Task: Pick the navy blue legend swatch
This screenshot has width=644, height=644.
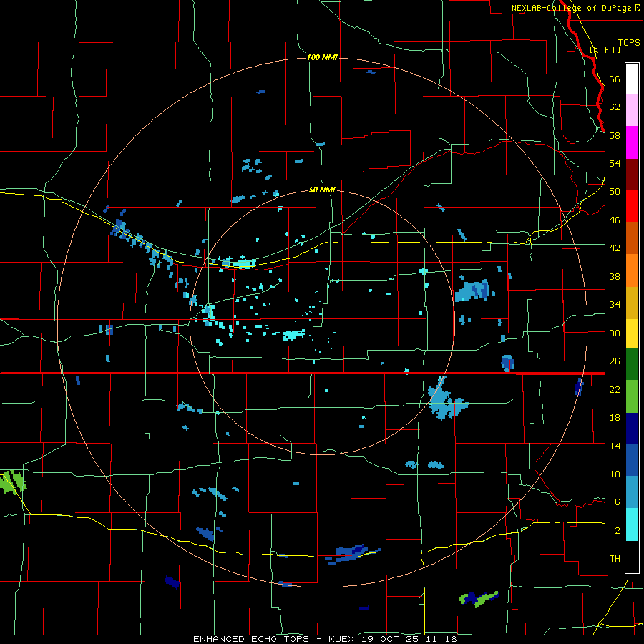Action: [x=632, y=429]
